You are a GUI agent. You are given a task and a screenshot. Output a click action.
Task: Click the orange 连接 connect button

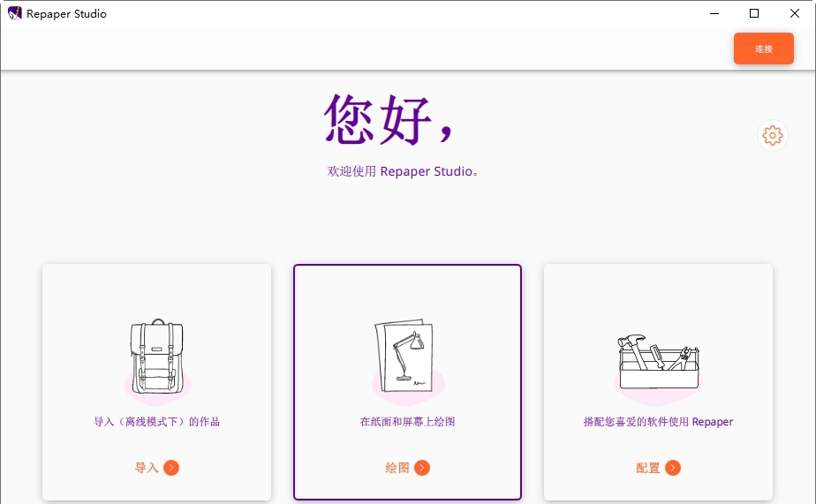(x=763, y=49)
